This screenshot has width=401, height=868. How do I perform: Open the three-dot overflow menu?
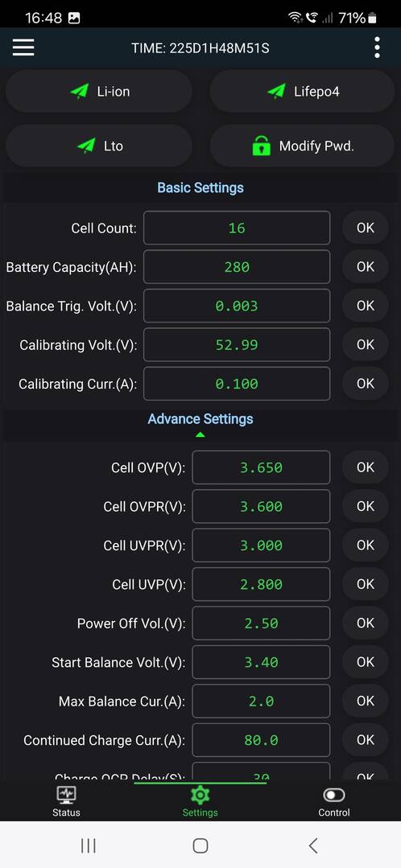(x=377, y=47)
